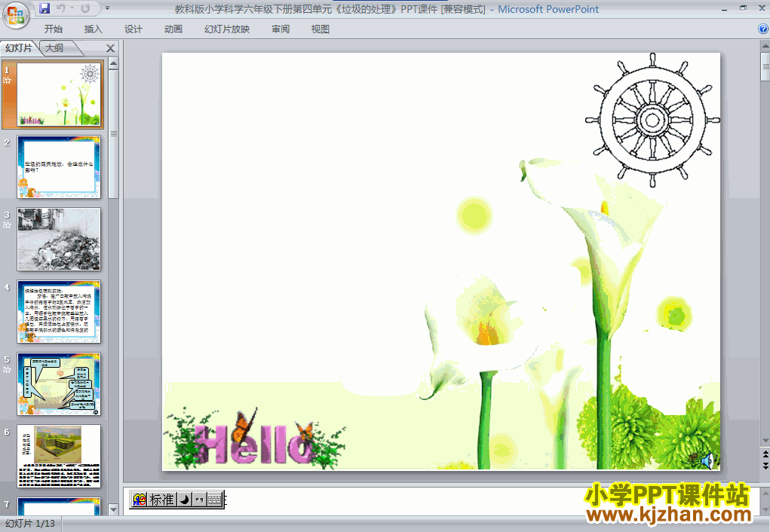
Task: Switch to the 幻灯片 pane tab
Action: tap(19, 47)
